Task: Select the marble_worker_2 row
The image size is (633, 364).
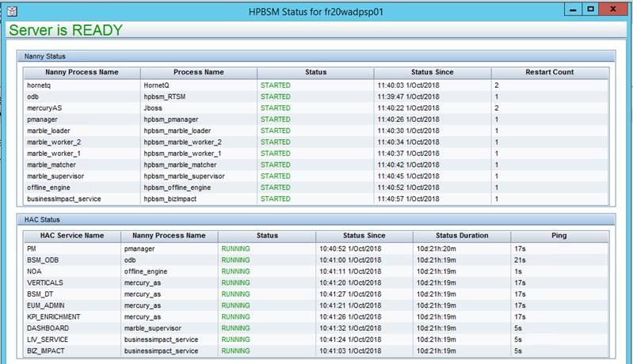Action: click(x=316, y=142)
